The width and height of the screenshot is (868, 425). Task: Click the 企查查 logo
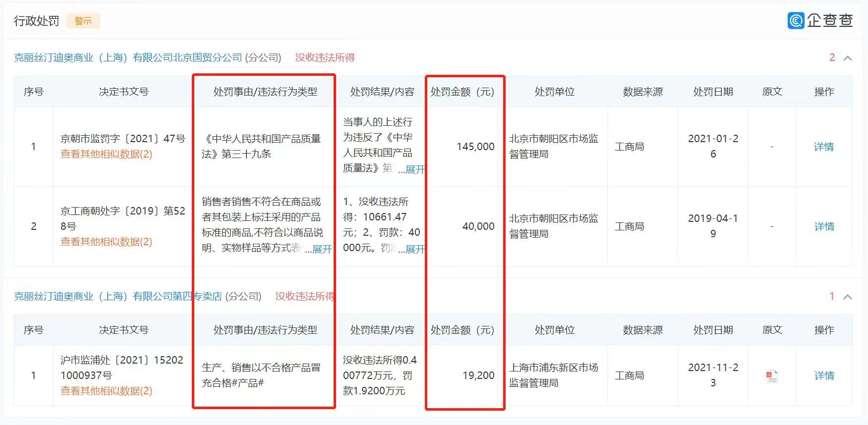tap(820, 20)
